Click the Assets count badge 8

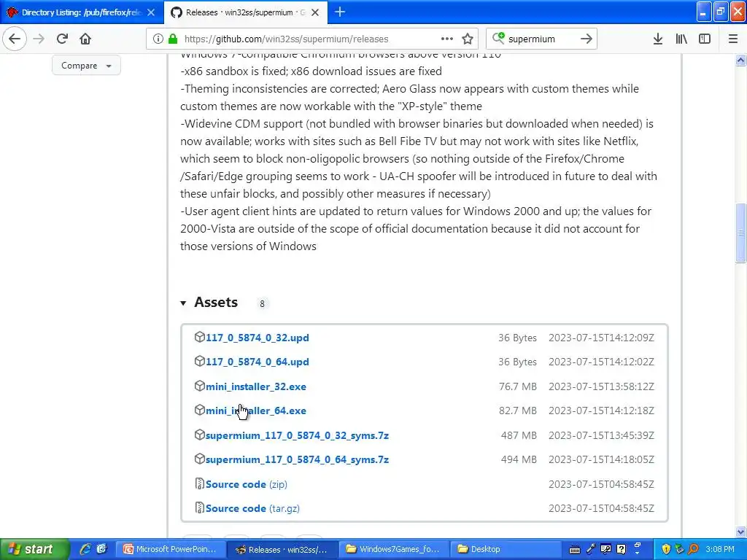(x=262, y=303)
